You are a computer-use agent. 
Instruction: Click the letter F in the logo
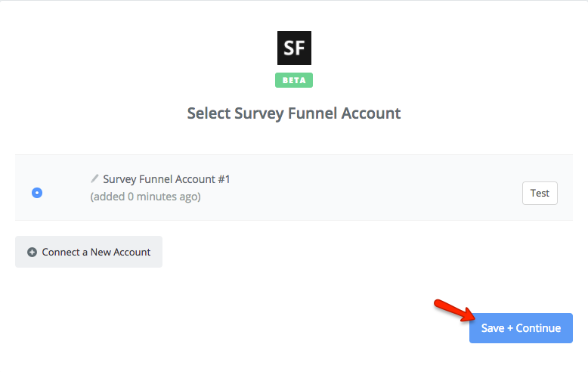coord(300,48)
